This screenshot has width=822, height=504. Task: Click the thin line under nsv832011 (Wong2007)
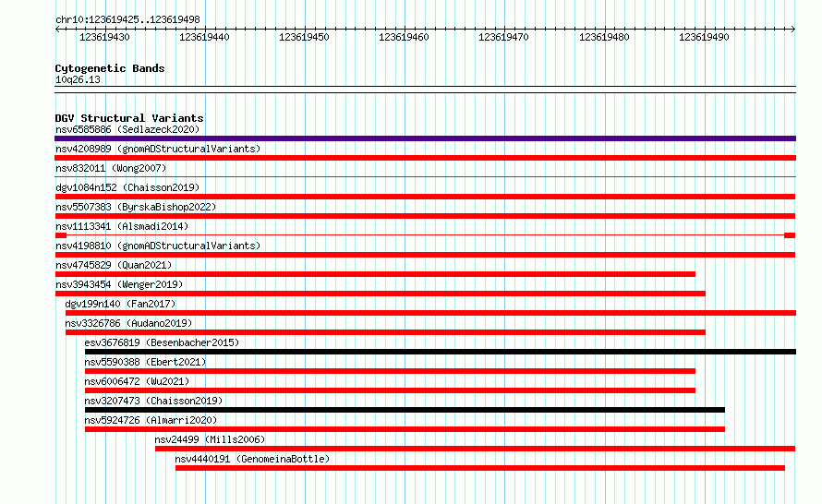coord(425,177)
